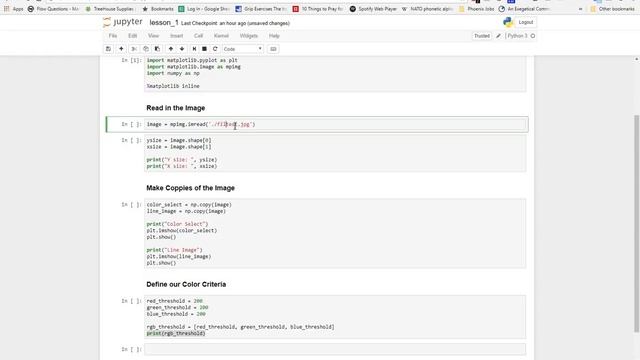The image size is (640, 360).
Task: Open the View menu
Action: 153,36
